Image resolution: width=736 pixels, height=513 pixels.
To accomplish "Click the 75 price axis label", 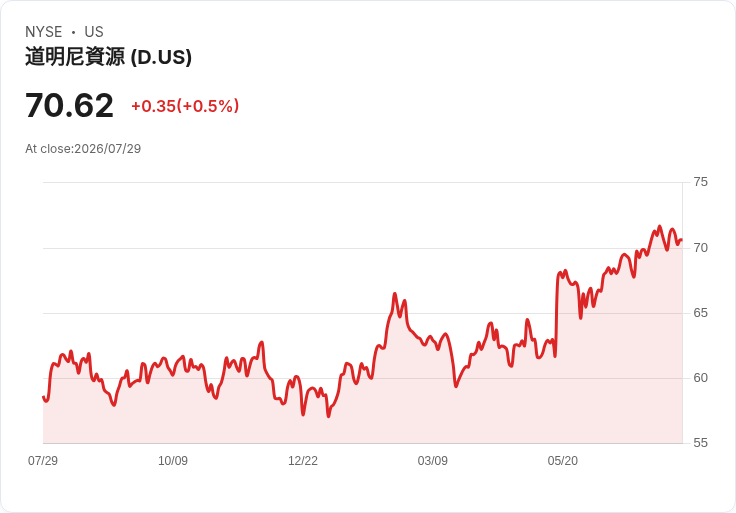I will tap(700, 182).
